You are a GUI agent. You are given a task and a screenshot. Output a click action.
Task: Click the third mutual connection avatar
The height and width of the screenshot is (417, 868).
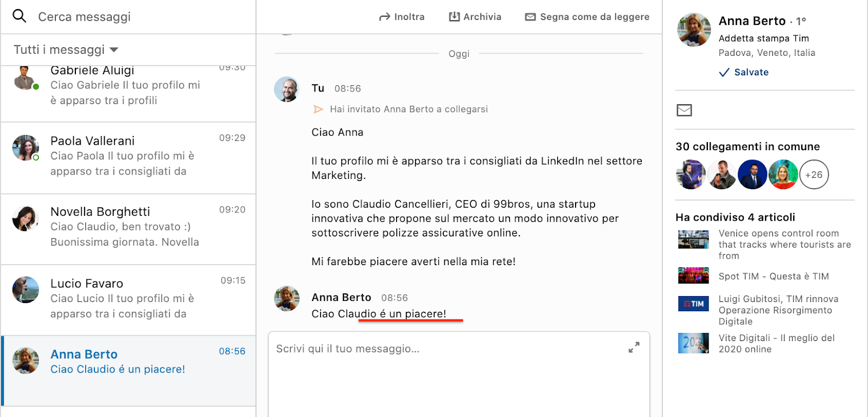pos(752,175)
